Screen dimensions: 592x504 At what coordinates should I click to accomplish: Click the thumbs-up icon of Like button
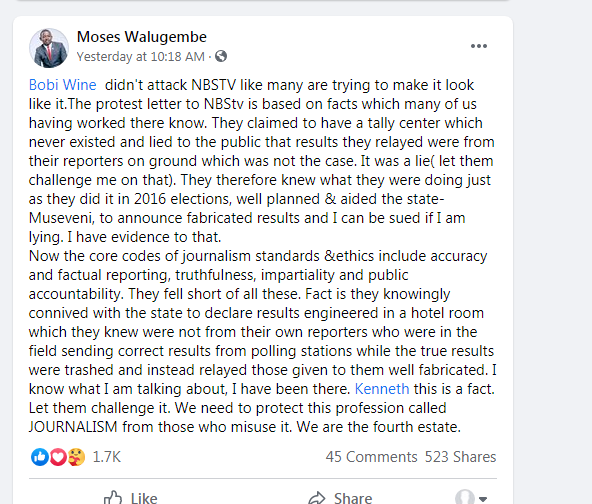coord(113,498)
